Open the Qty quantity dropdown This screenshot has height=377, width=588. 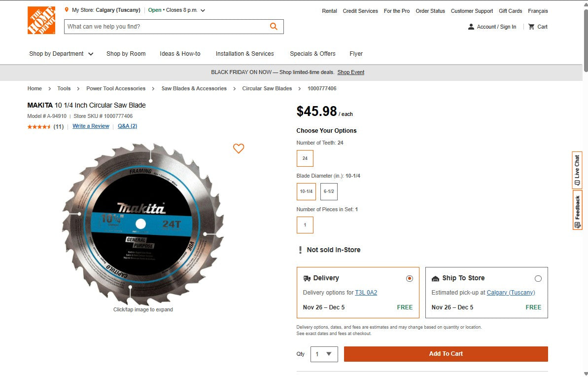(324, 354)
